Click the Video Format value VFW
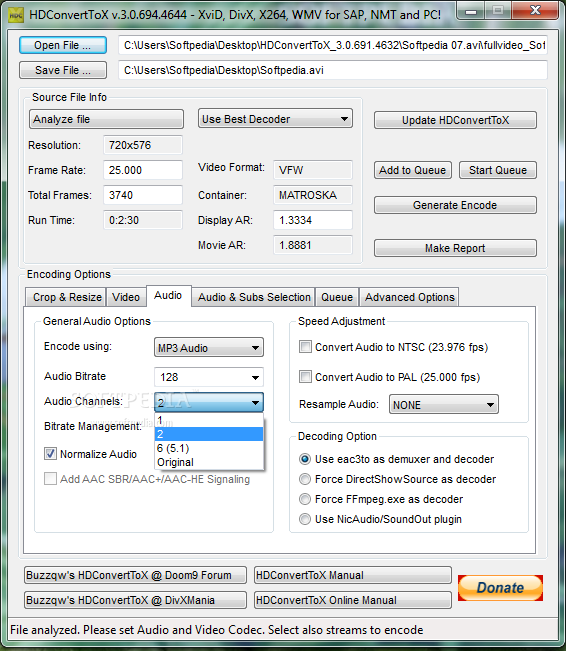The height and width of the screenshot is (651, 566). coord(313,170)
